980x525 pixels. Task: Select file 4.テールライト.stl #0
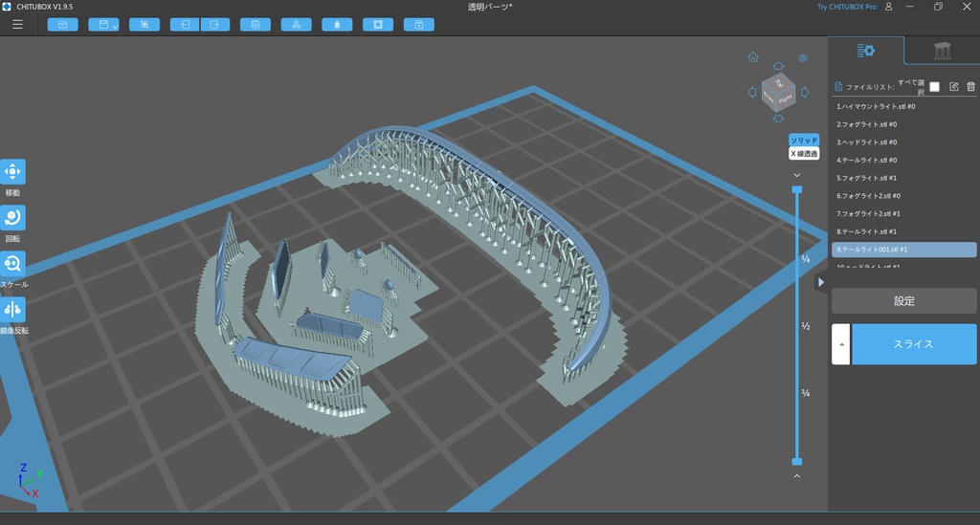pyautogui.click(x=903, y=161)
